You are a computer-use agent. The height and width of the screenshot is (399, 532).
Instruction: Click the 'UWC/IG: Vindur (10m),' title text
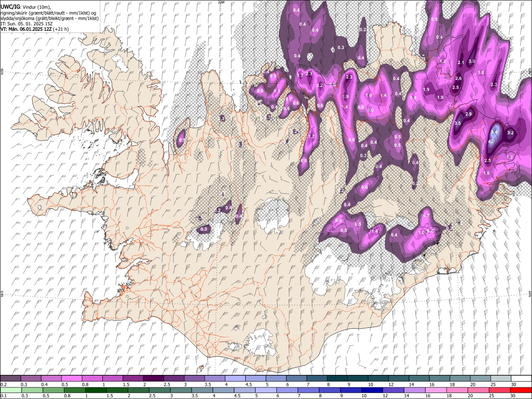tap(26, 7)
